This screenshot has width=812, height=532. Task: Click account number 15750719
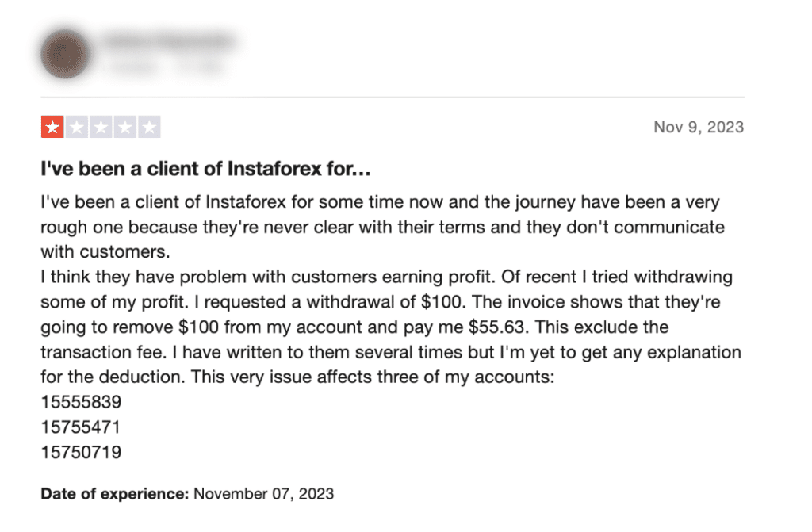pos(81,453)
